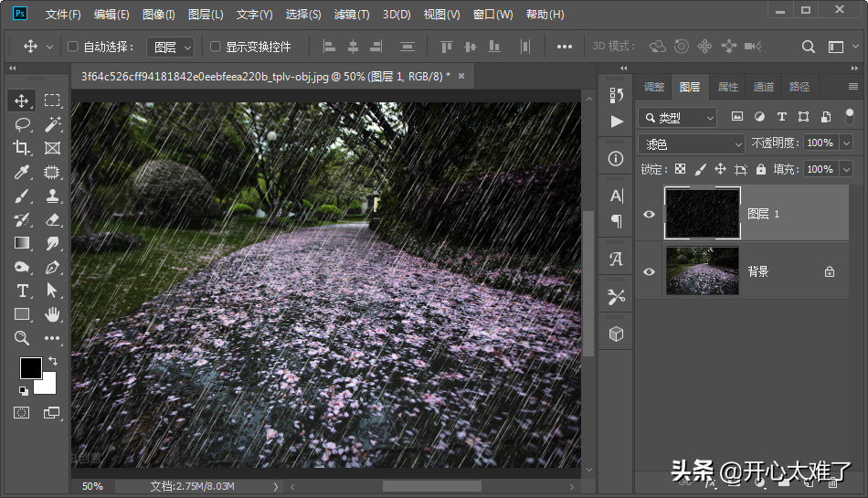The height and width of the screenshot is (498, 868).
Task: Select the Clone Stamp tool
Action: click(x=53, y=196)
